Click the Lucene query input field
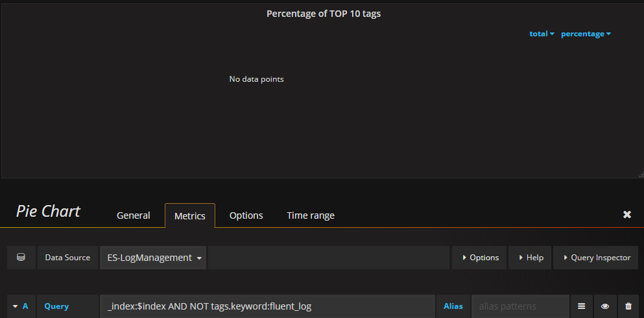Image resolution: width=644 pixels, height=318 pixels. 267,306
